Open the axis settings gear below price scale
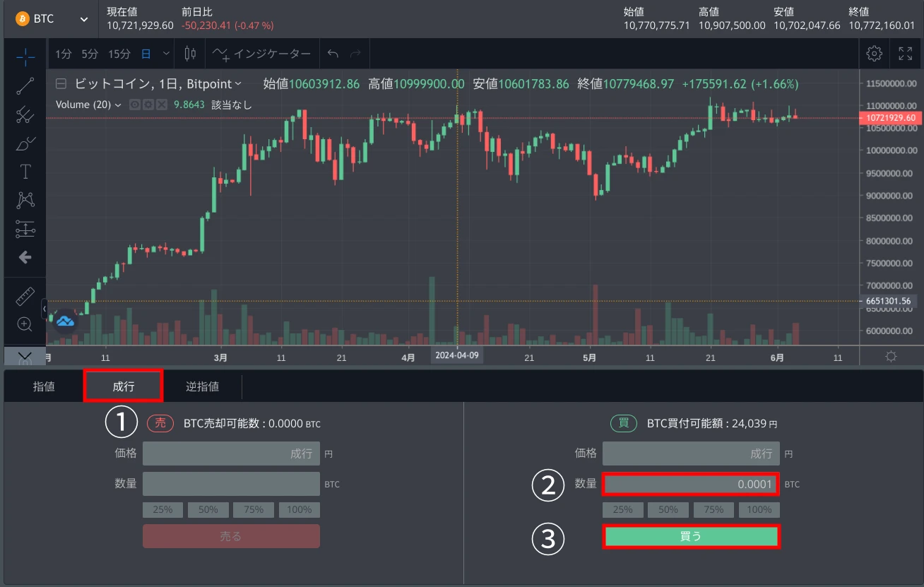 [891, 356]
